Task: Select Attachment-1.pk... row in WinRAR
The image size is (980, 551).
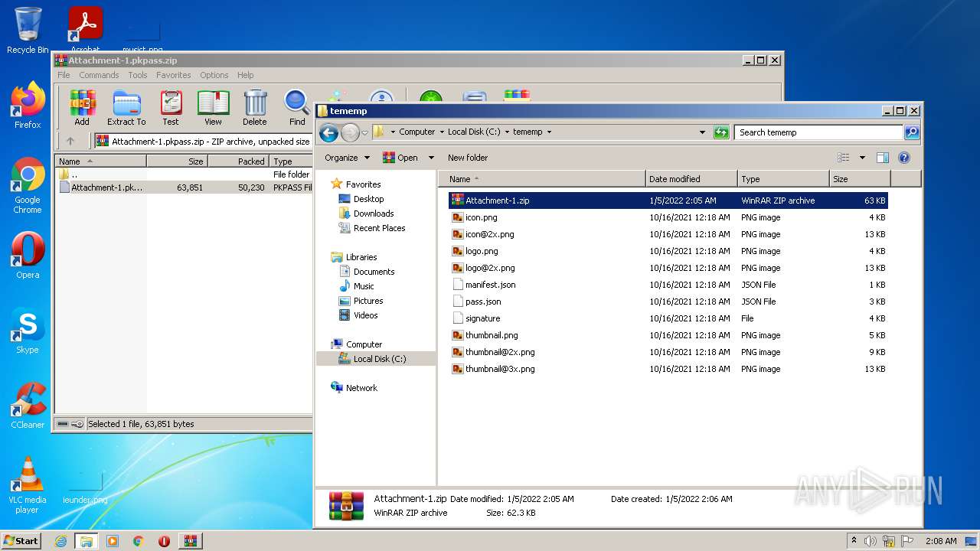Action: 184,187
